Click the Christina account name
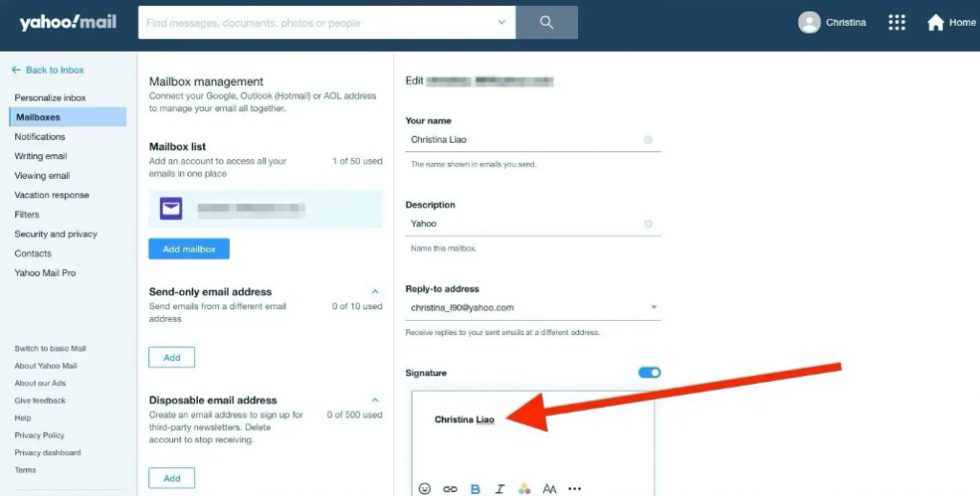The image size is (980, 496). [846, 23]
